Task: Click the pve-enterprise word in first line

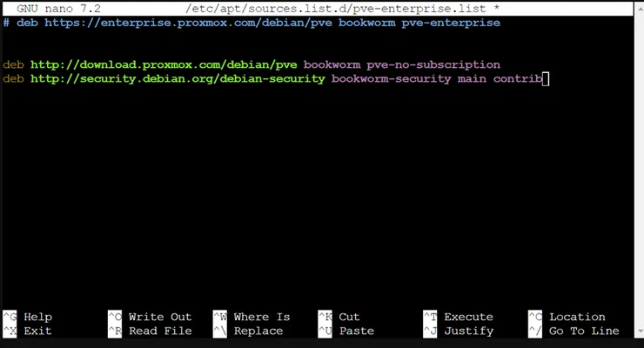Action: coord(451,23)
